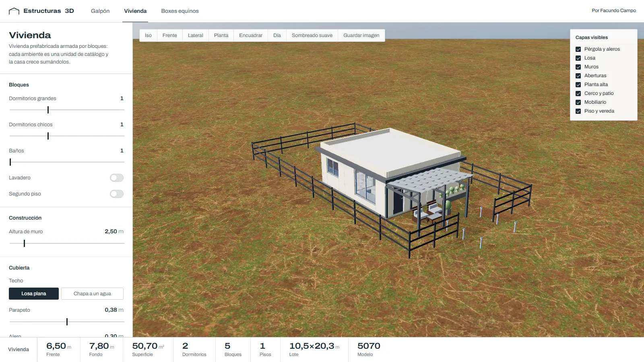Viewport: 644px width, 362px height.
Task: Adjust the Dormitorios chicos slider
Action: (67, 136)
